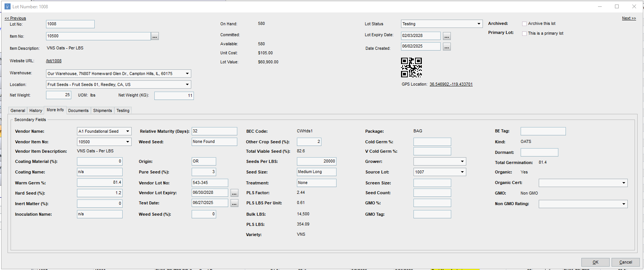
Task: Open the History tab
Action: click(36, 110)
